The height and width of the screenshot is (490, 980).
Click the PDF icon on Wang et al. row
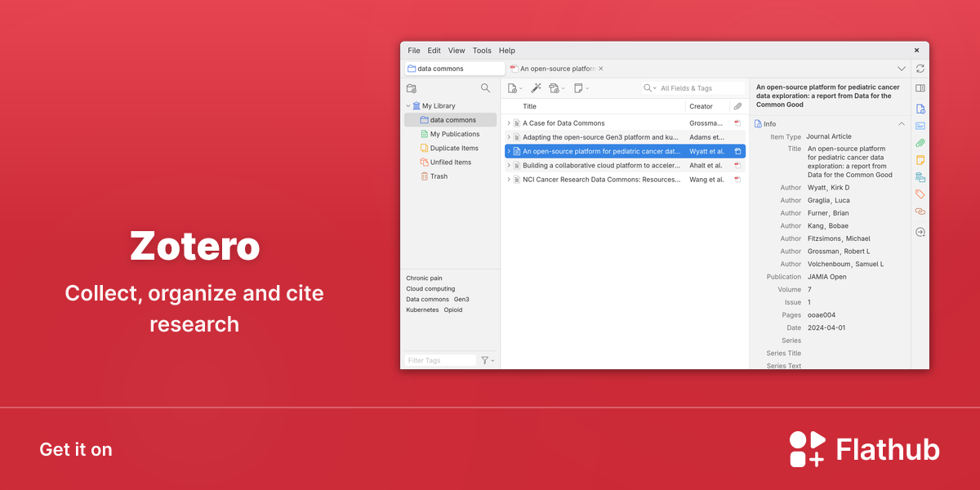(x=737, y=179)
